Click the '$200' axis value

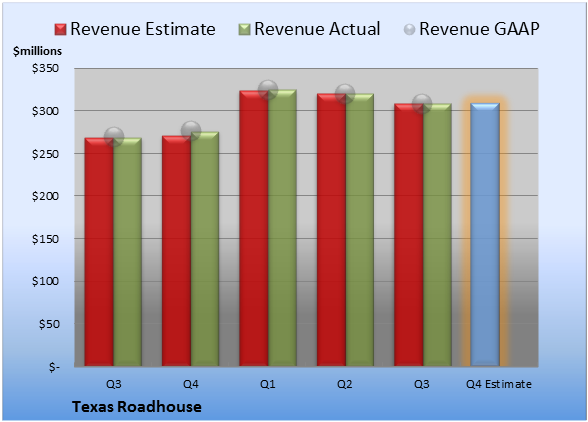tap(45, 196)
